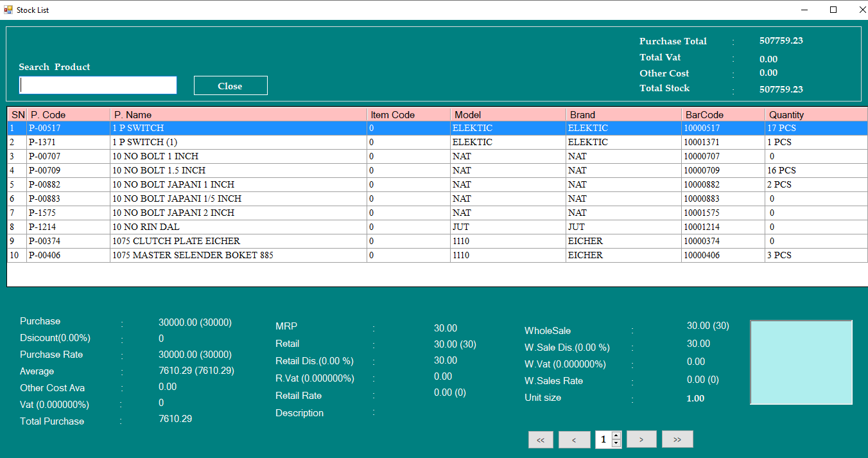The height and width of the screenshot is (458, 868).
Task: Click the Brand column header
Action: 623,114
